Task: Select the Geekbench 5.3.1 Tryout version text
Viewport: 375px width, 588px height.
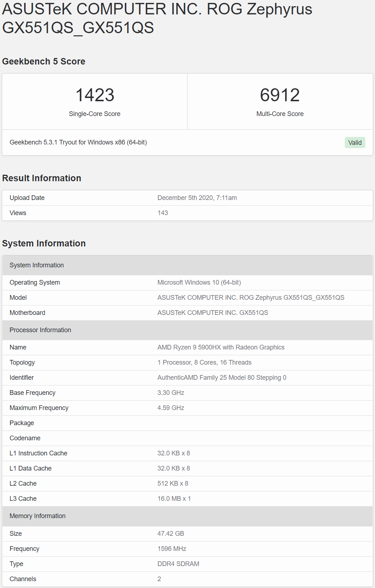Action: (x=78, y=142)
